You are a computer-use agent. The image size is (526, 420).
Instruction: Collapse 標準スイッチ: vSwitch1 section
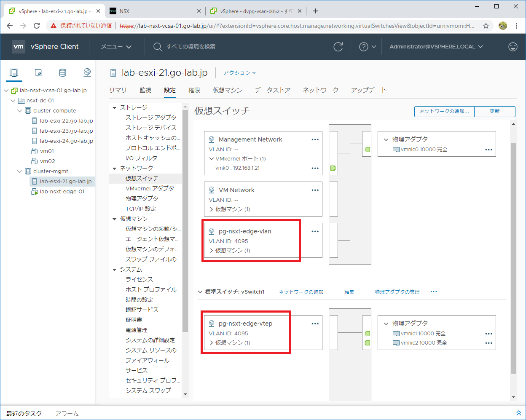click(200, 292)
